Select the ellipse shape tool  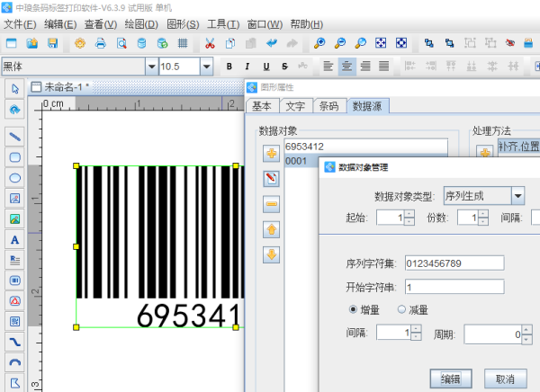pyautogui.click(x=14, y=177)
